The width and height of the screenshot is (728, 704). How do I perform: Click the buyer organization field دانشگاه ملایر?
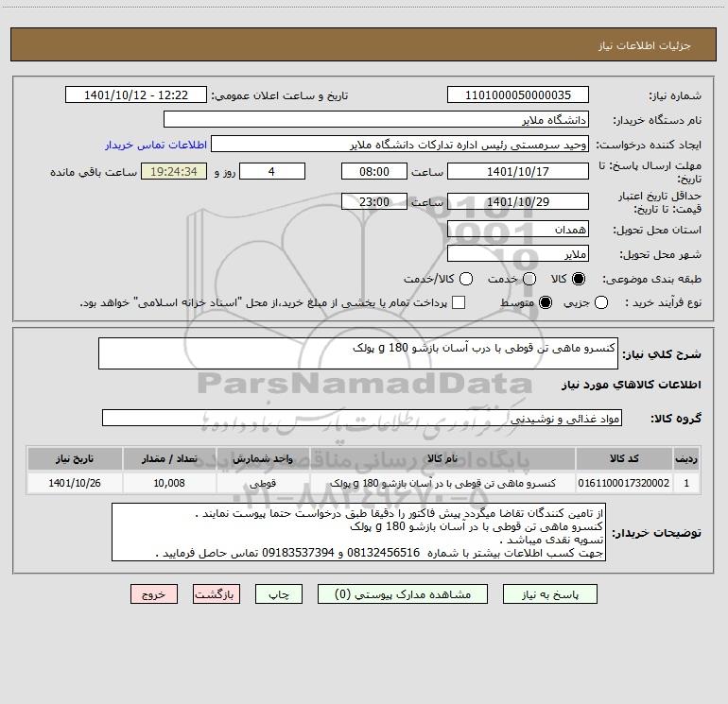click(x=376, y=120)
